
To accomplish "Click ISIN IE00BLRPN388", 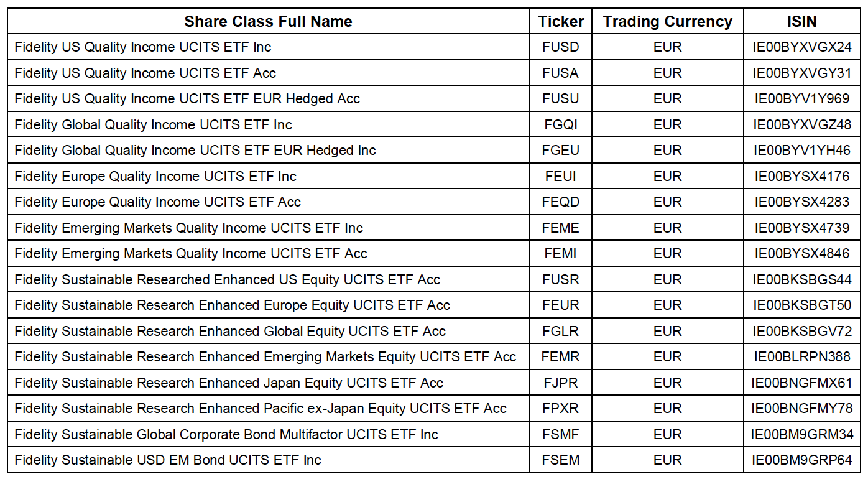I will tap(801, 357).
